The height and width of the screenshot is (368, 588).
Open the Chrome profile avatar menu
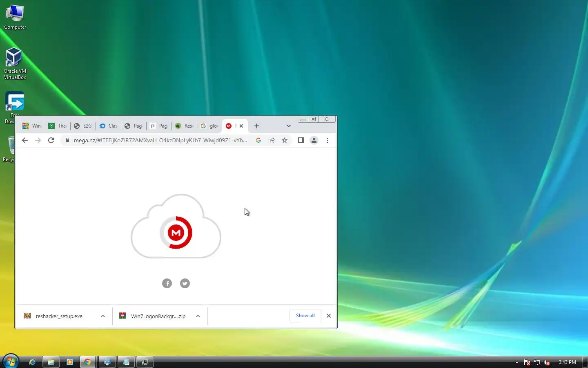pos(314,140)
